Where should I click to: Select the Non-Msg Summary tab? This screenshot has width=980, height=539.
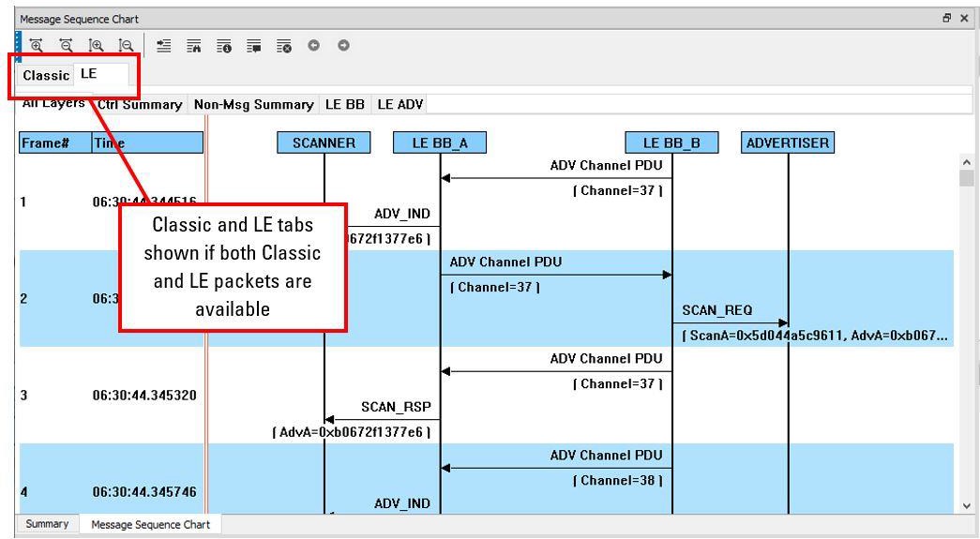[253, 104]
